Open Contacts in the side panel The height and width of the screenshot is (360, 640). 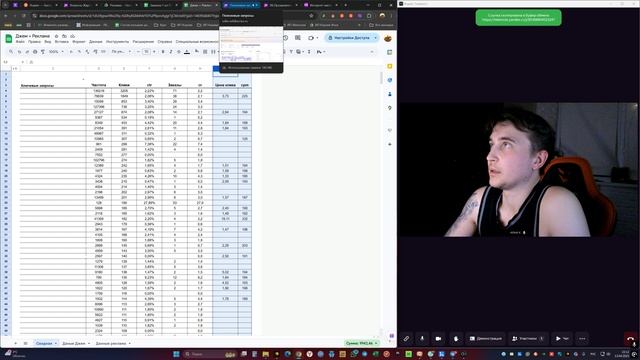(x=390, y=94)
